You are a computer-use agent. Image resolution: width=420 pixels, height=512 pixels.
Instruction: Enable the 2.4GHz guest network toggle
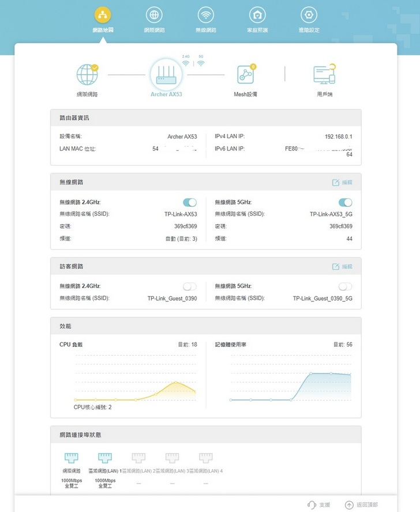click(190, 287)
